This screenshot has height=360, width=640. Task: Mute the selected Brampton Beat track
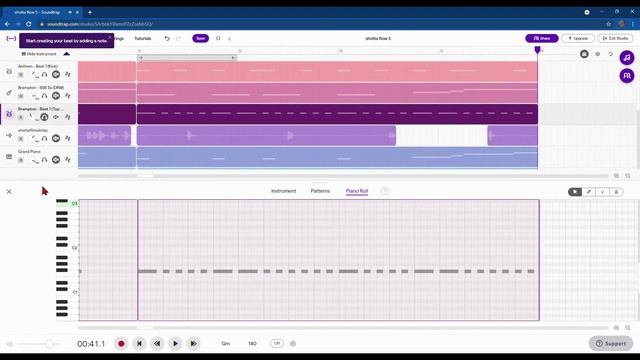[56, 117]
